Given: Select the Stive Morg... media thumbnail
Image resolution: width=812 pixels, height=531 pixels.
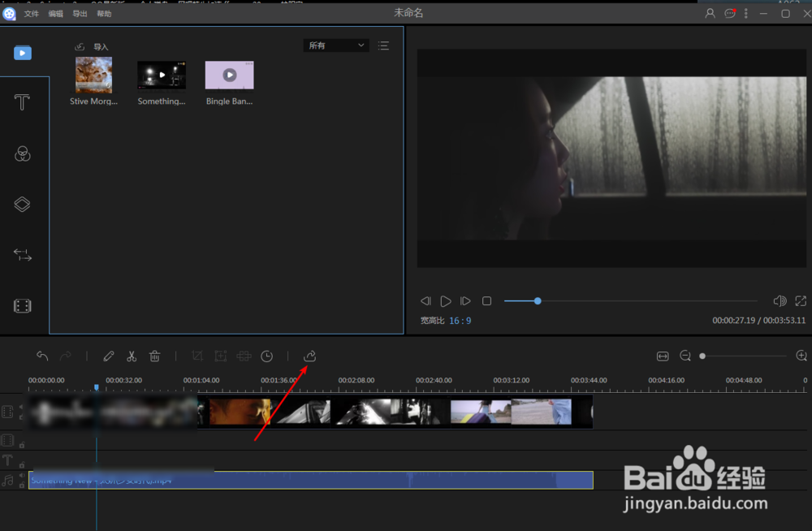Looking at the screenshot, I should click(93, 76).
